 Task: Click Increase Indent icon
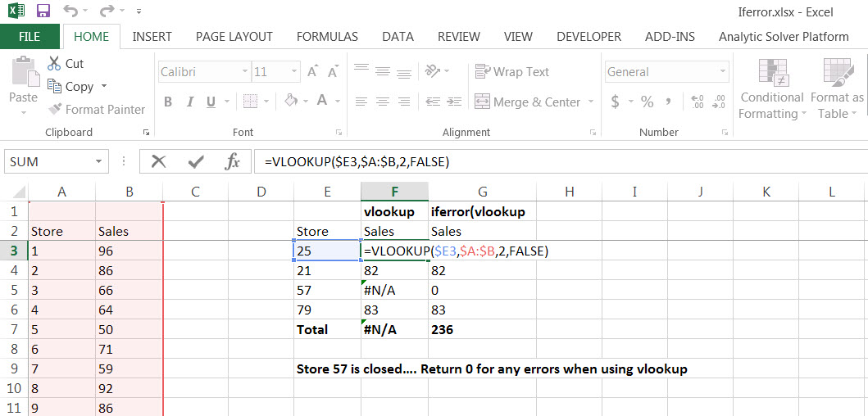(x=454, y=102)
